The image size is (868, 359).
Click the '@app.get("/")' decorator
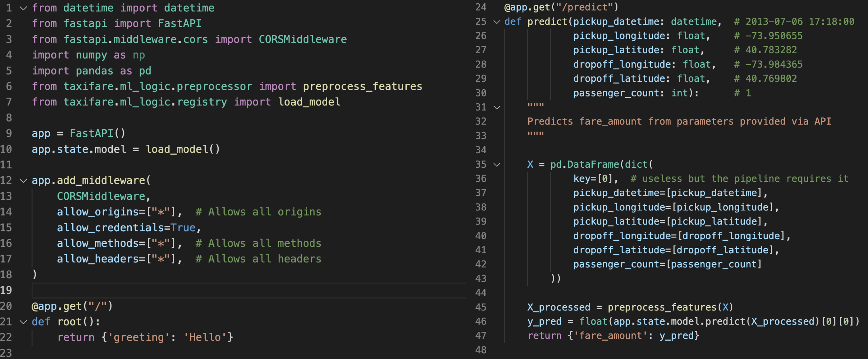pos(72,306)
